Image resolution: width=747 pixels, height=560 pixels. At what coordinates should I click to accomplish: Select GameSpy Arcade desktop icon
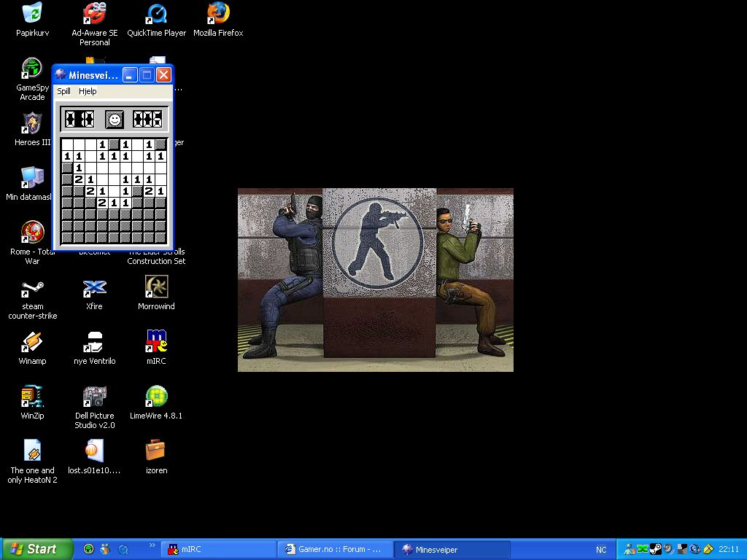click(32, 79)
